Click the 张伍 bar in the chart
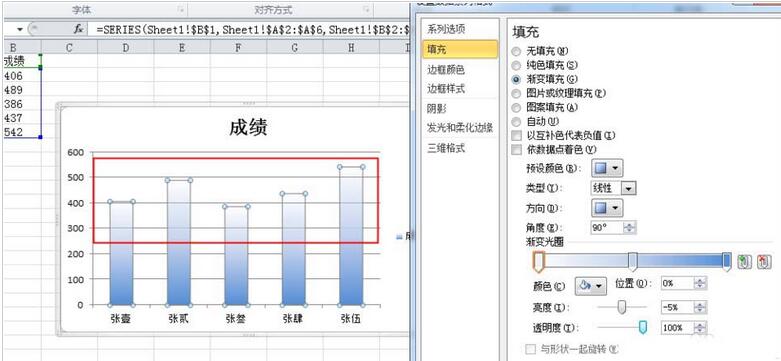 [351, 236]
